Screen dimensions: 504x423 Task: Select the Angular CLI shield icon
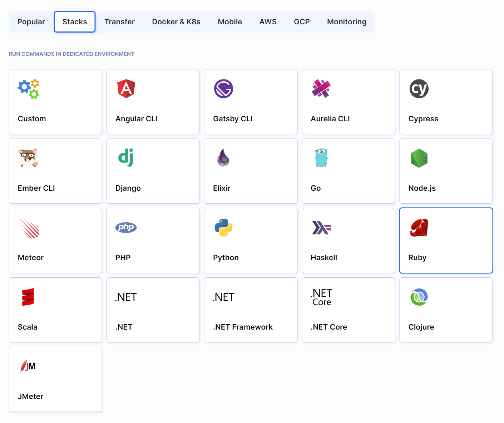[126, 89]
